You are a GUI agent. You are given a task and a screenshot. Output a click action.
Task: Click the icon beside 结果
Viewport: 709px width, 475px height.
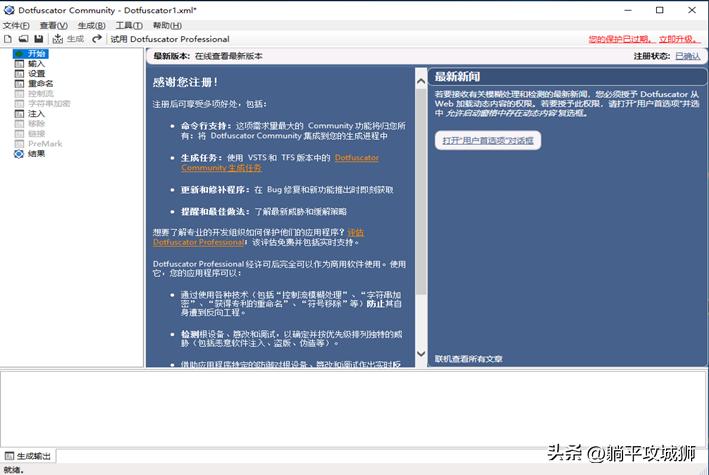(19, 154)
